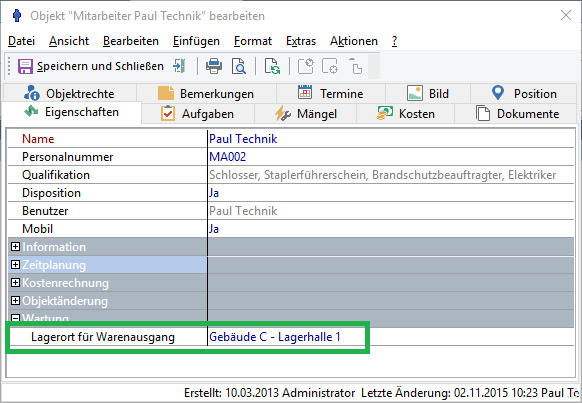Click the refresh document icon with green arrows
Image resolution: width=582 pixels, height=403 pixels.
tap(272, 66)
